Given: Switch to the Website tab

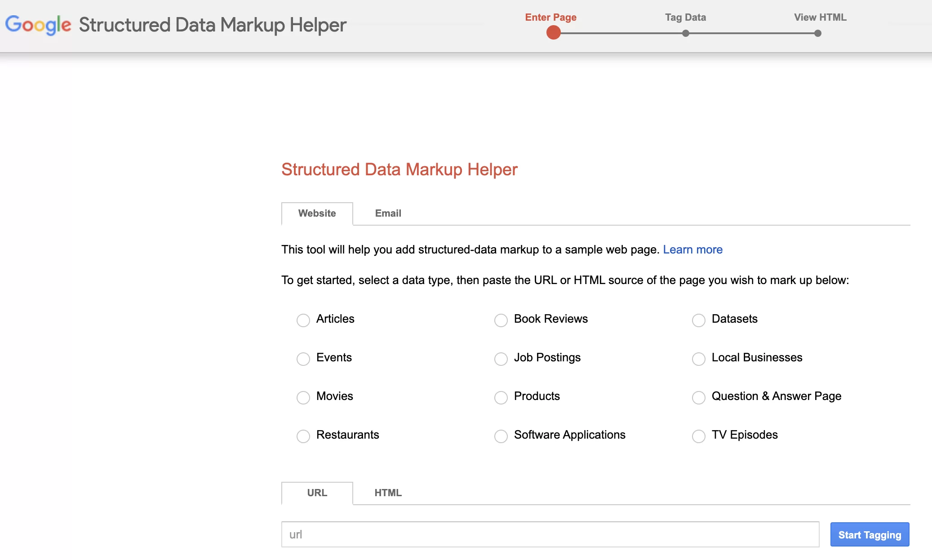Looking at the screenshot, I should click(x=317, y=213).
